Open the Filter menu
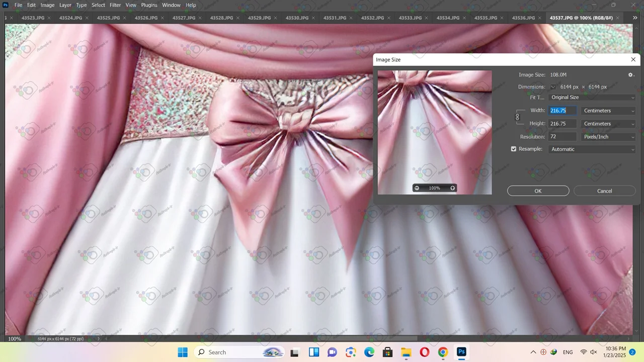644x362 pixels. point(115,5)
